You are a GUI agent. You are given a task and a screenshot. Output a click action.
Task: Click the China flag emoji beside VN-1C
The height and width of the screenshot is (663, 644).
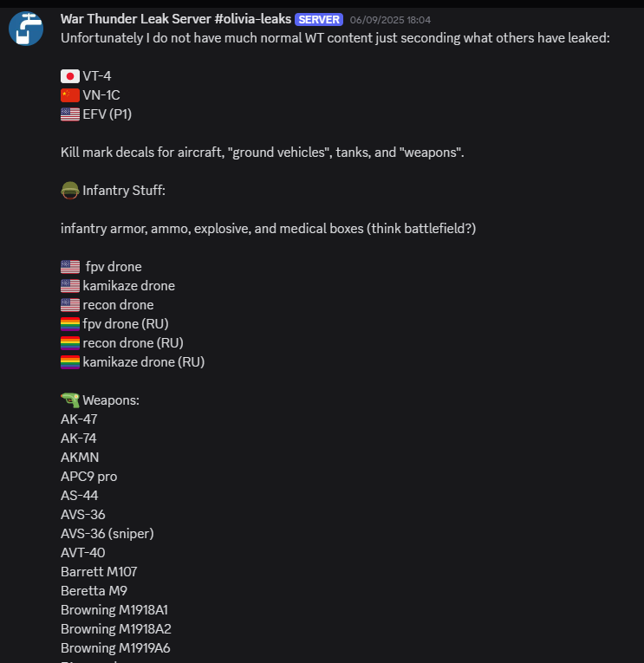coord(70,95)
